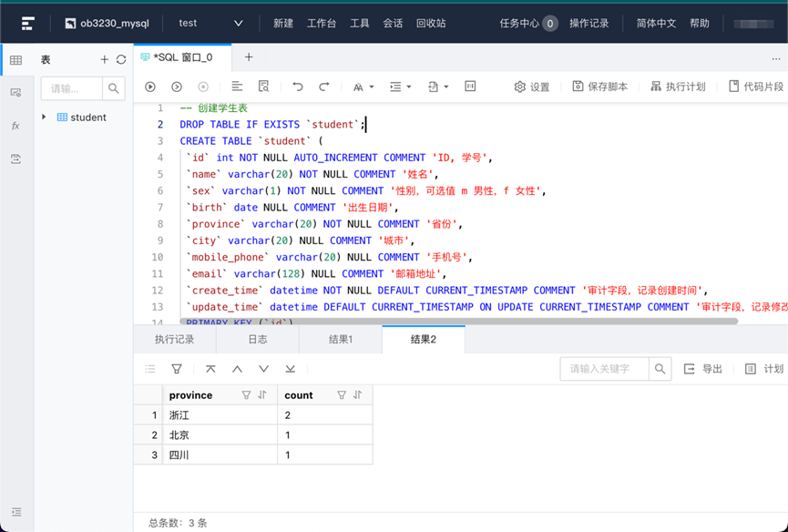The image size is (788, 532).
Task: Redo the last edit in the editor
Action: (x=325, y=87)
